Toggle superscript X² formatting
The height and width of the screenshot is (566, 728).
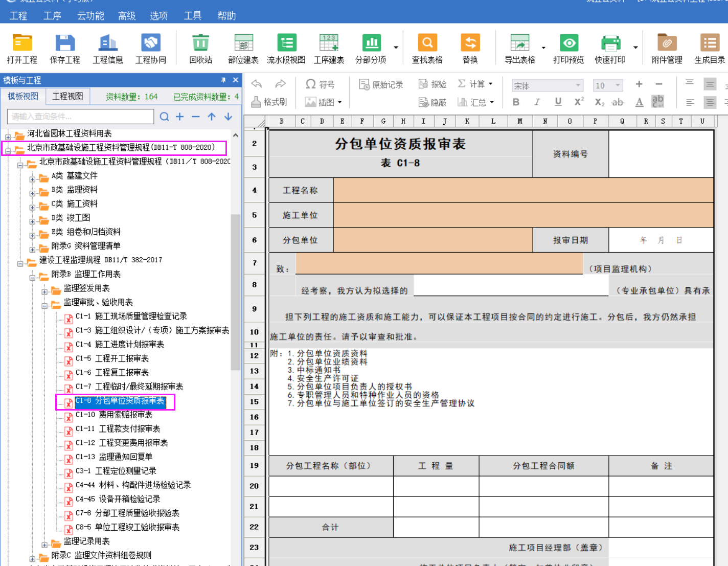pyautogui.click(x=579, y=102)
